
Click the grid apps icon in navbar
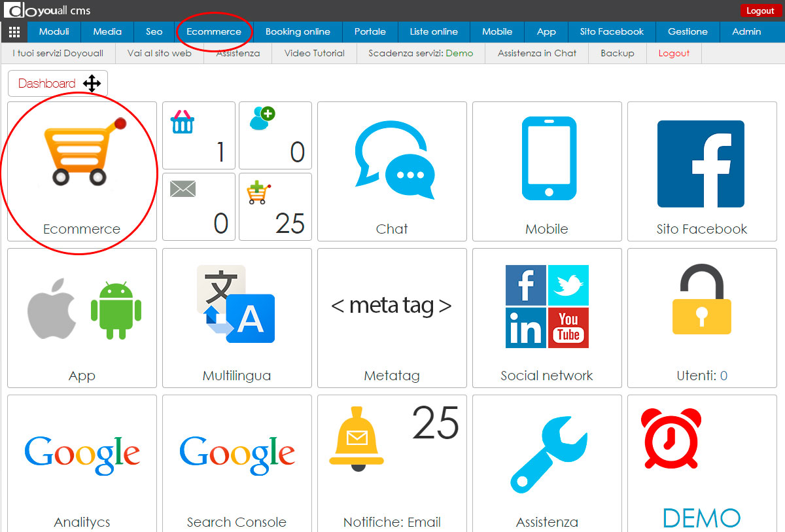point(14,31)
